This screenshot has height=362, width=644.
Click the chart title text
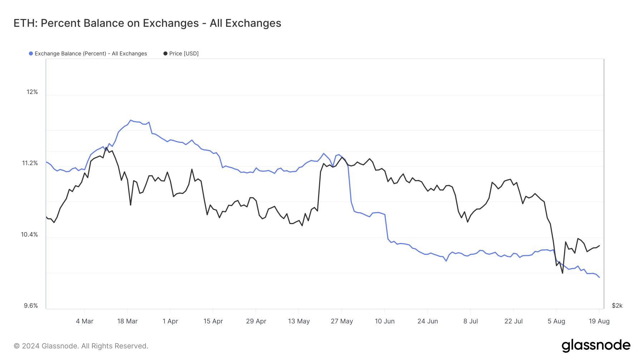(147, 23)
